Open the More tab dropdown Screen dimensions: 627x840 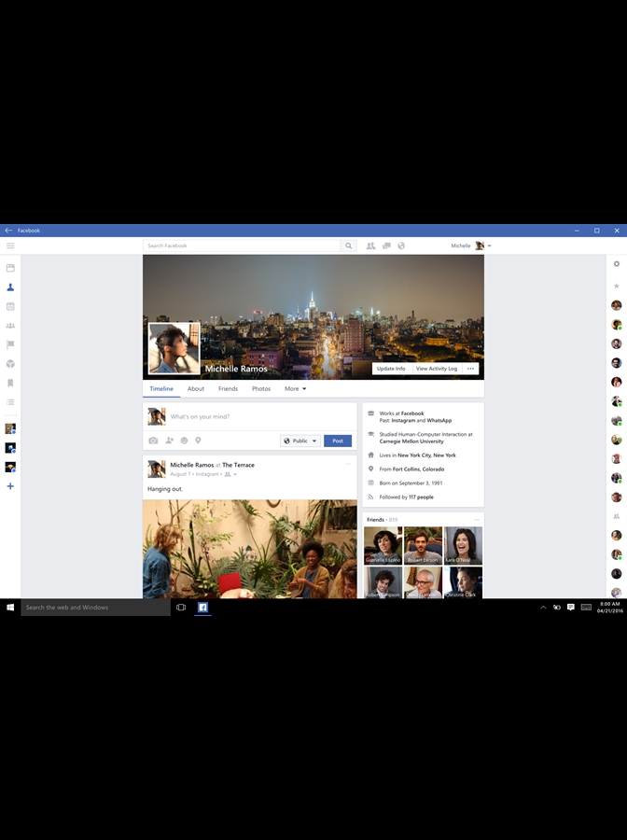point(296,389)
